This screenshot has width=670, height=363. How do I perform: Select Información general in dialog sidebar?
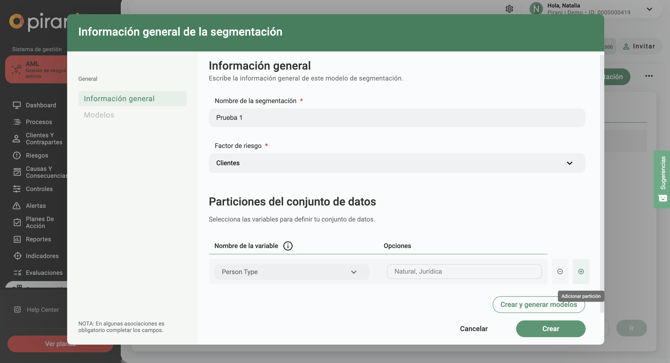point(132,99)
